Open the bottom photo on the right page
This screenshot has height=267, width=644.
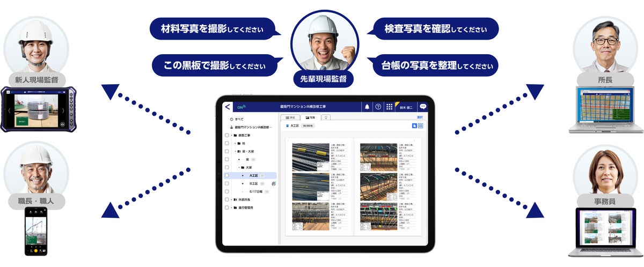tap(378, 216)
